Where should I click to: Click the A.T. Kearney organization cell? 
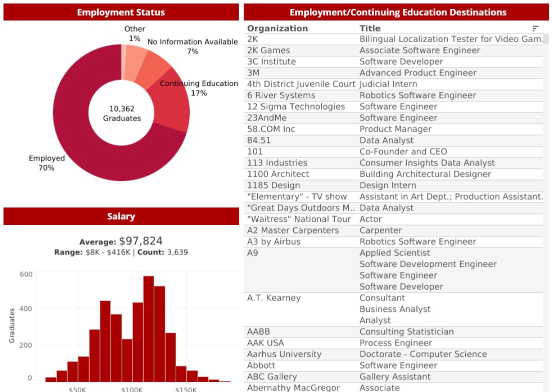[x=274, y=298]
